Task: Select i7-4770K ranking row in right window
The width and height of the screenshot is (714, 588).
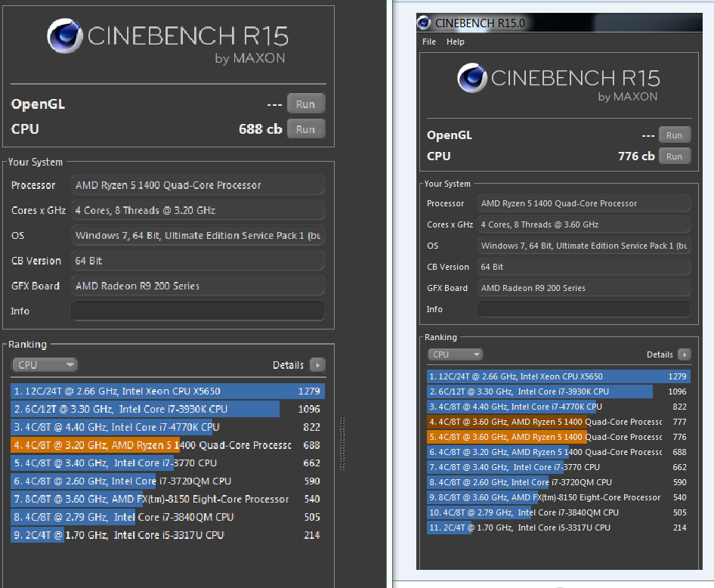Action: 558,407
